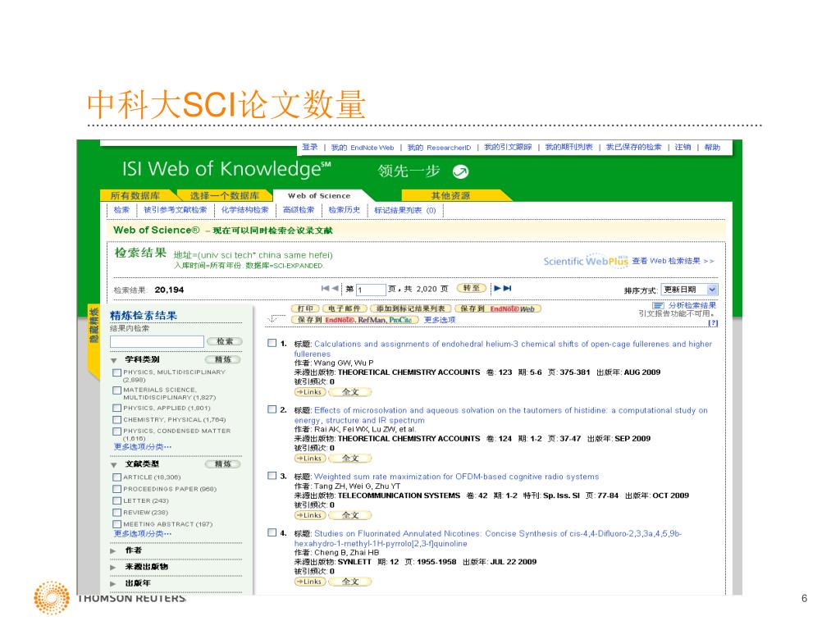840x630 pixels.
Task: Switch to the 选择一个数据库 tab
Action: pyautogui.click(x=225, y=195)
